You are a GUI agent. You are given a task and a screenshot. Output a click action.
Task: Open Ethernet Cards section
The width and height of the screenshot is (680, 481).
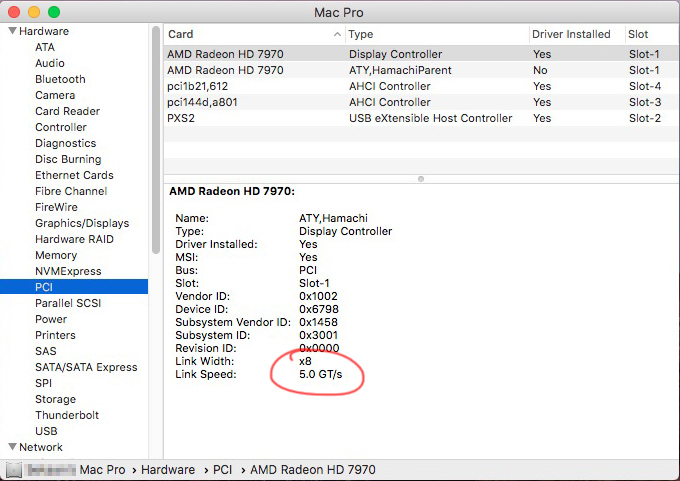point(74,175)
